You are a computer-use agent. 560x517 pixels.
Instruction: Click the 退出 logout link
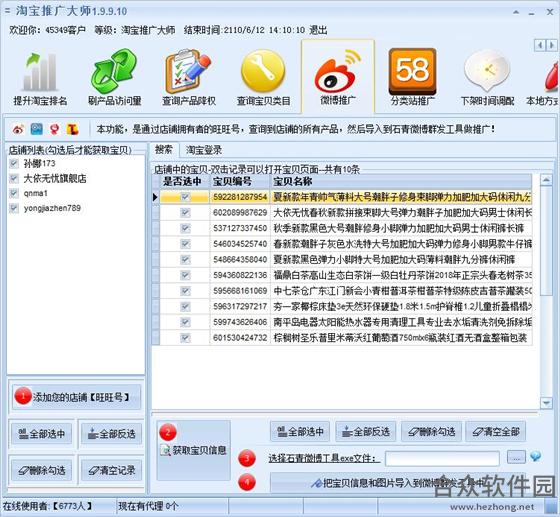click(318, 30)
